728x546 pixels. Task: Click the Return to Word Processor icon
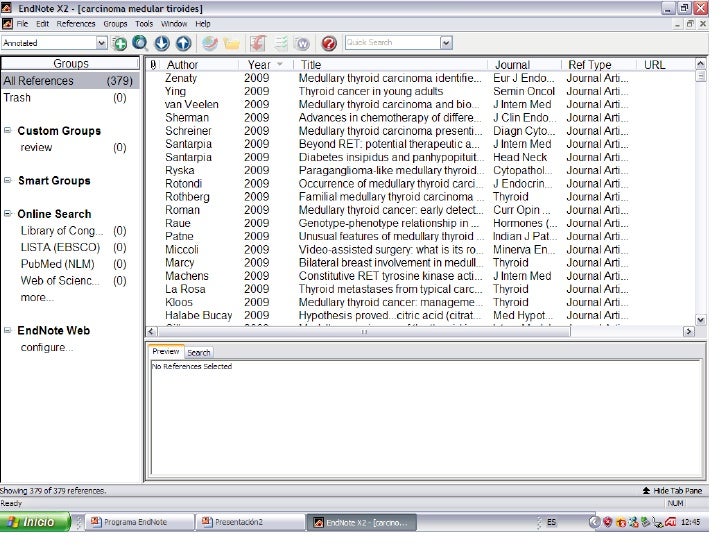coord(302,43)
